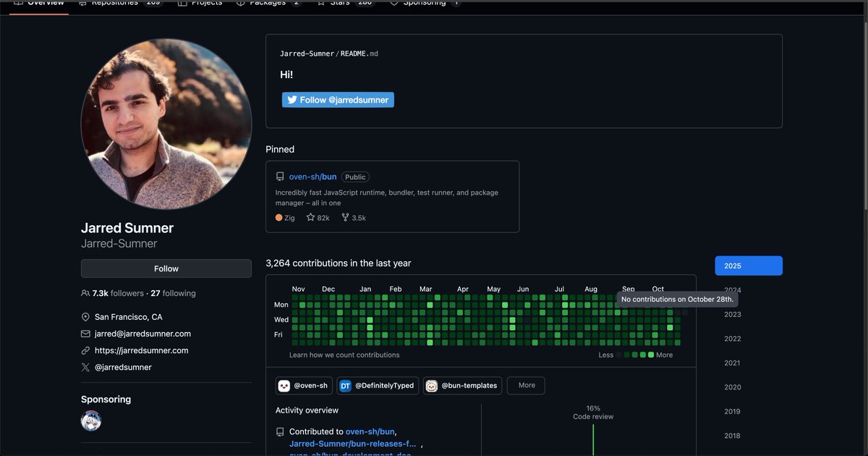Image resolution: width=868 pixels, height=456 pixels.
Task: Click the 'Activity overview' heading
Action: (307, 410)
